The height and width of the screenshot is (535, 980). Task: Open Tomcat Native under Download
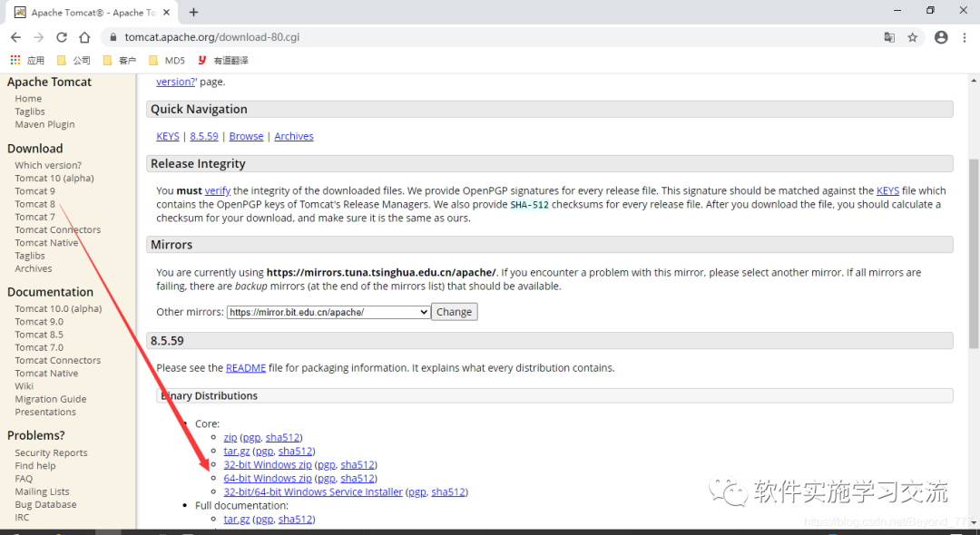[46, 243]
